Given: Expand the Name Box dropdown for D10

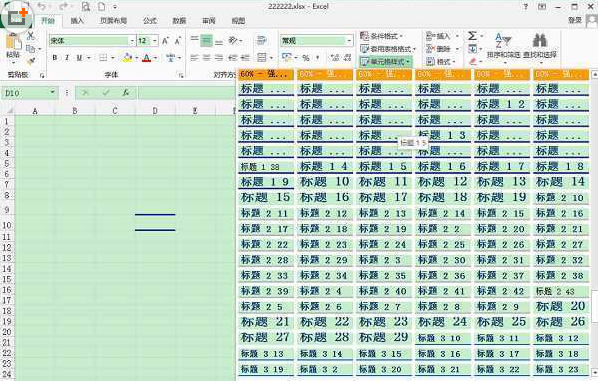Looking at the screenshot, I should coord(53,93).
